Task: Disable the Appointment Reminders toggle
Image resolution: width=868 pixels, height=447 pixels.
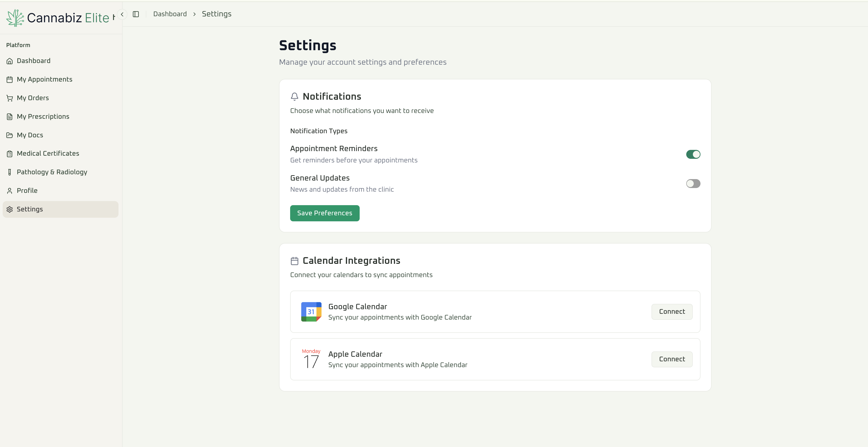Action: tap(693, 154)
